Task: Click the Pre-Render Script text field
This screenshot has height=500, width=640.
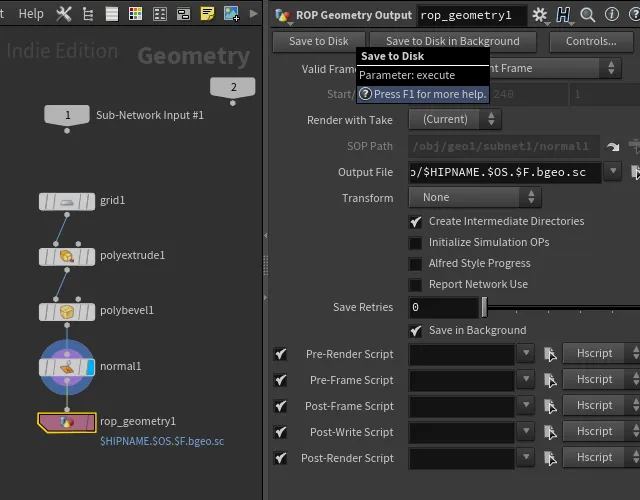Action: [x=462, y=354]
